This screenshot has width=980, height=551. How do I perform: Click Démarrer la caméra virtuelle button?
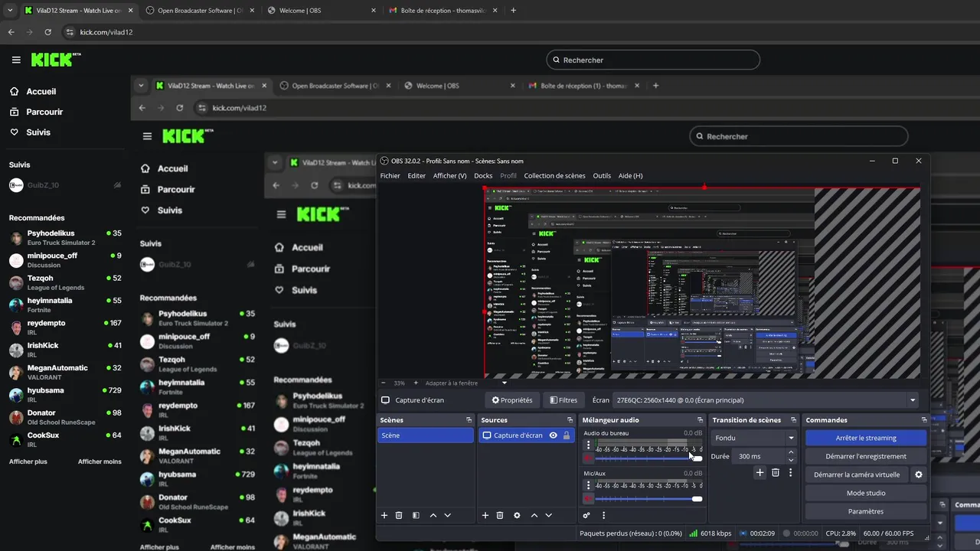click(857, 474)
